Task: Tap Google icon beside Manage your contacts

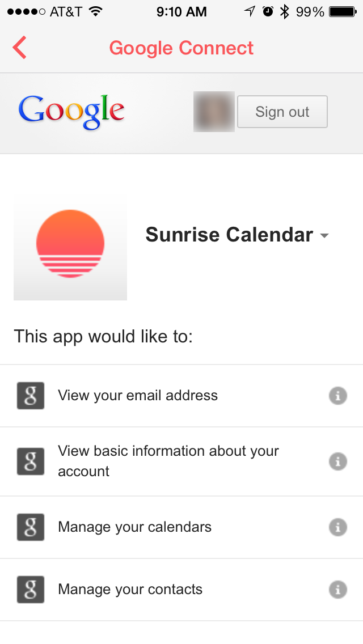Action: (x=31, y=590)
